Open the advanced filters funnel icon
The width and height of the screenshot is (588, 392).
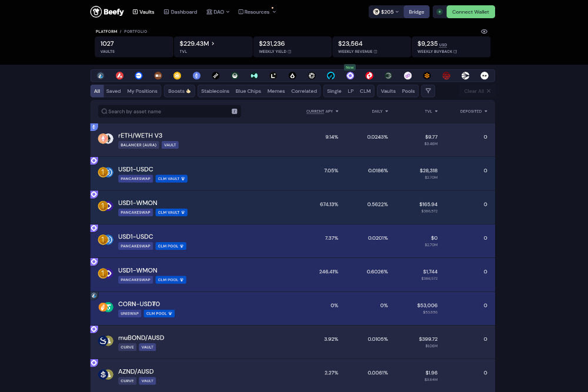click(x=428, y=91)
